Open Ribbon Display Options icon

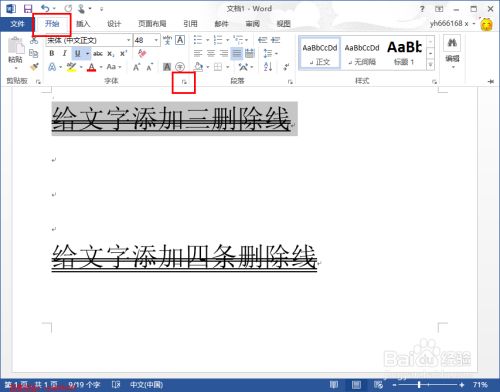point(439,9)
